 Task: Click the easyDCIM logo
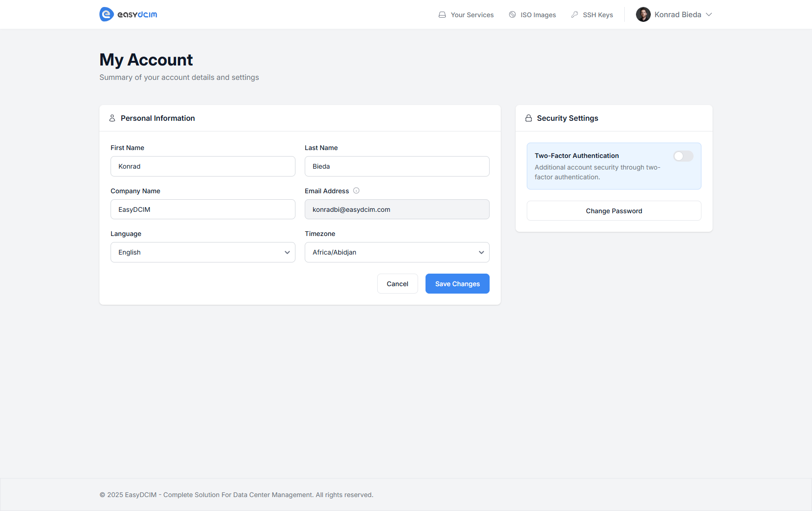click(x=128, y=14)
